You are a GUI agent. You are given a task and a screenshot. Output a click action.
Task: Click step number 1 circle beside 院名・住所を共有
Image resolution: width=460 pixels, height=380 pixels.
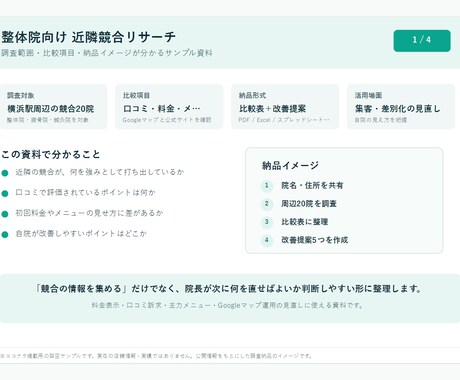click(x=267, y=186)
